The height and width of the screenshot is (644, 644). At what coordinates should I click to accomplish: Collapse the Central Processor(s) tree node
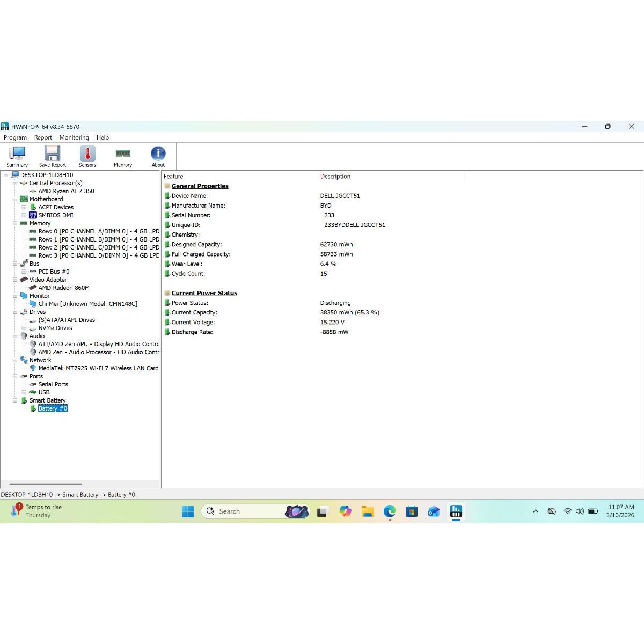(15, 183)
